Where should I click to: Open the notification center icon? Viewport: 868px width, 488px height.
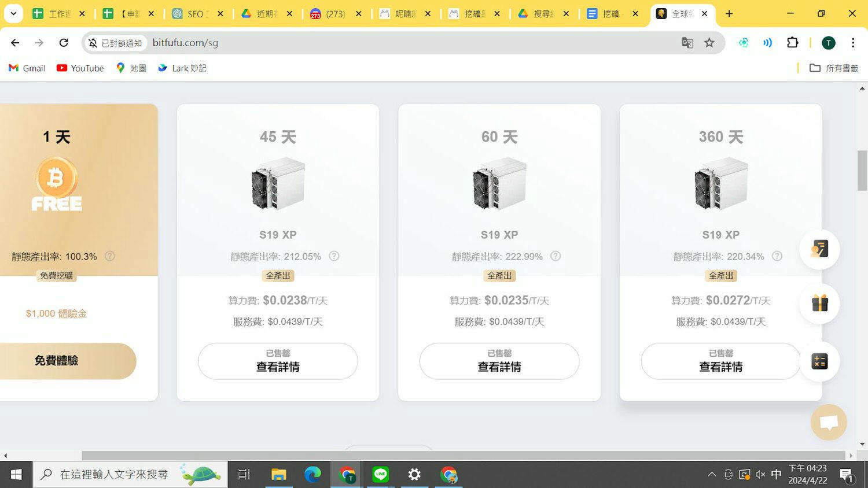[847, 475]
